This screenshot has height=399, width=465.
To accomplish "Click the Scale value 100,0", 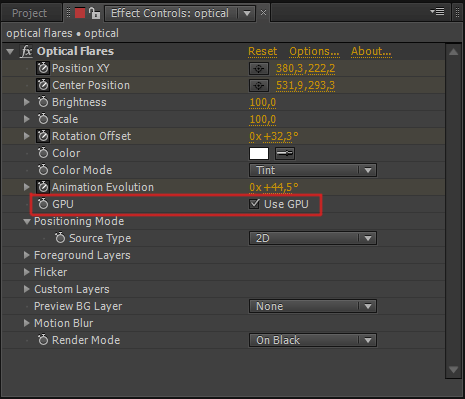I will coord(263,120).
